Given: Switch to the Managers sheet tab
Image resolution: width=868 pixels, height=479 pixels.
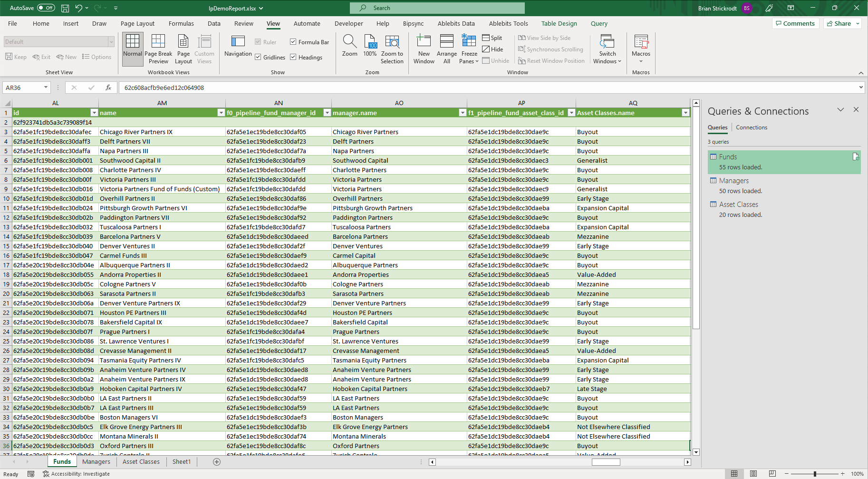Looking at the screenshot, I should click(96, 461).
